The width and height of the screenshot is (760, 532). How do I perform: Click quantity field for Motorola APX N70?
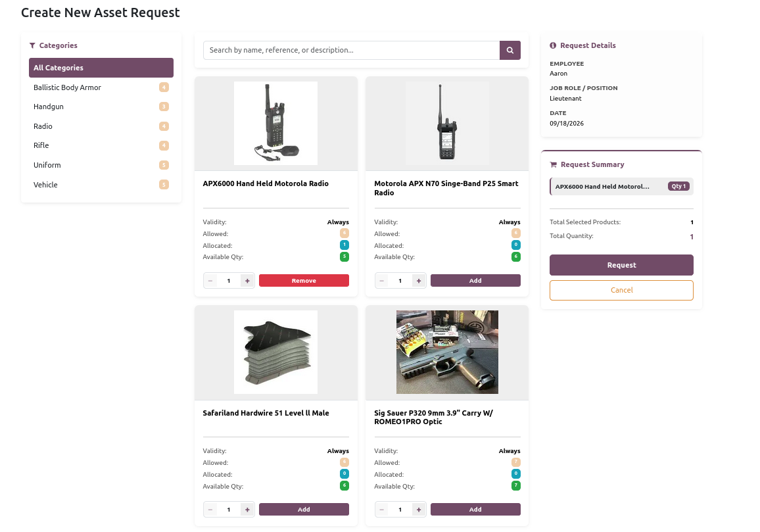tap(400, 281)
